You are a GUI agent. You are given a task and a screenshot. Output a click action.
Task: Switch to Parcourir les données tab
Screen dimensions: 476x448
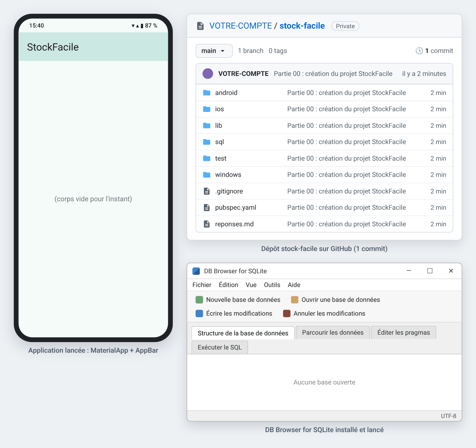click(x=333, y=333)
